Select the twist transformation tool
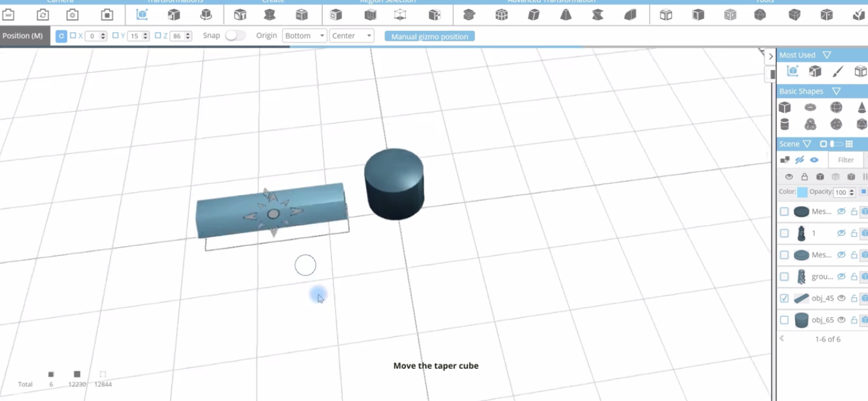This screenshot has width=868, height=401. [597, 14]
